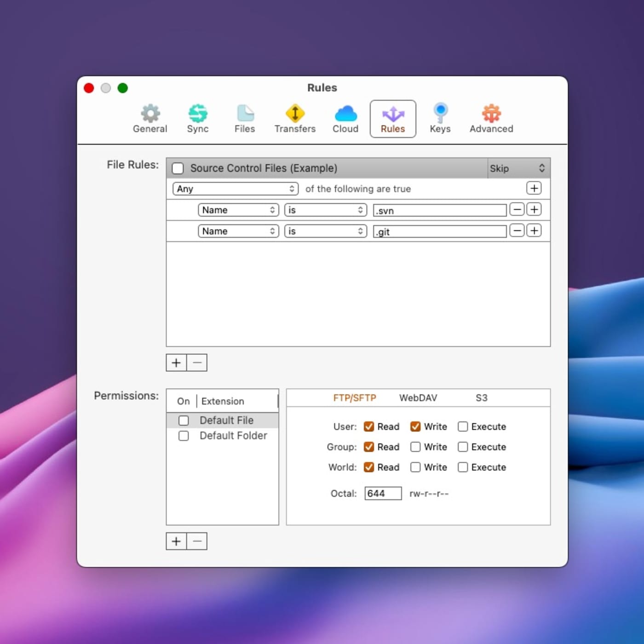644x644 pixels.
Task: Open the 'is' operator dropdown for .svn
Action: click(x=325, y=210)
